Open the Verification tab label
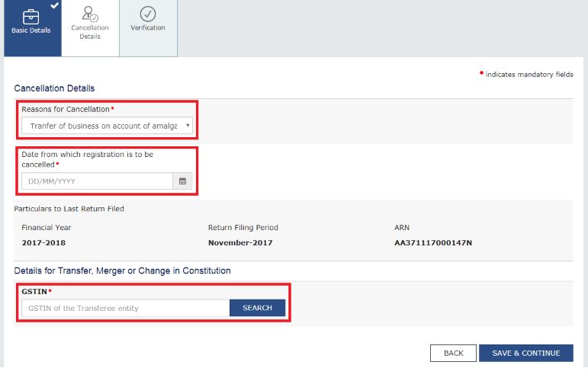588x381 pixels. (148, 28)
